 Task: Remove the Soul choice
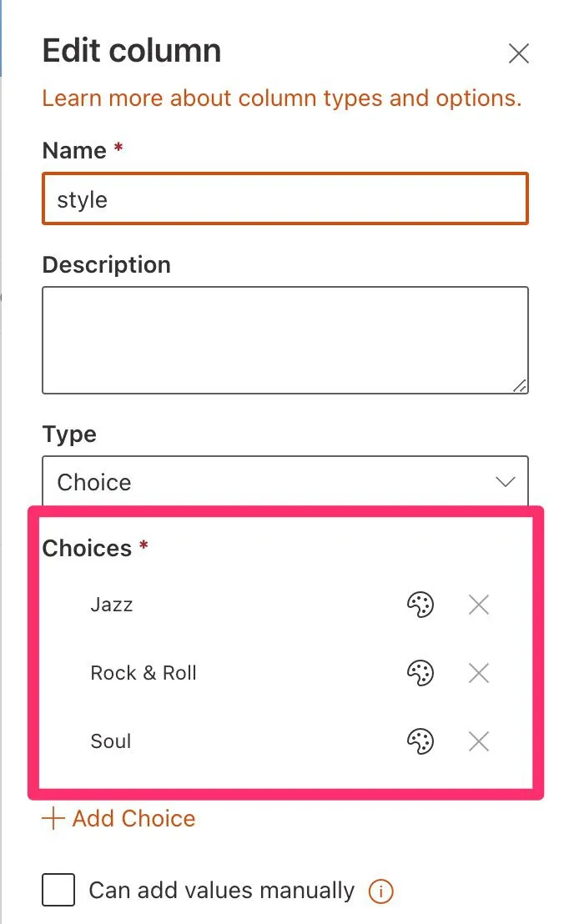(x=479, y=741)
